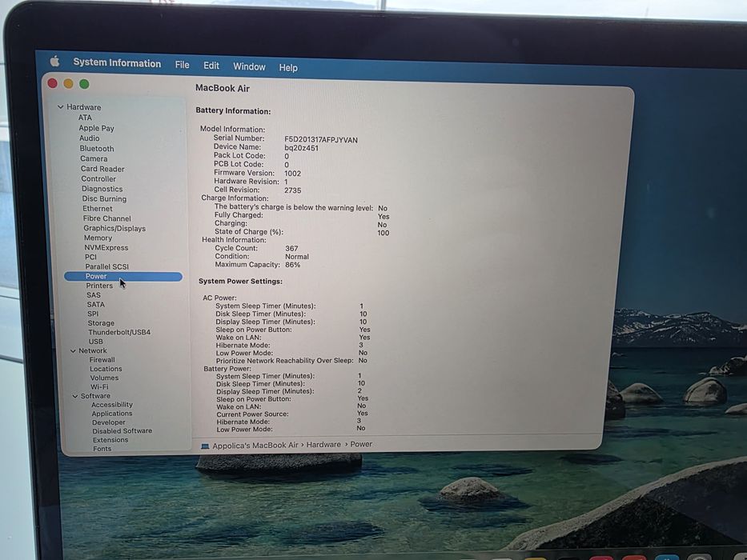The width and height of the screenshot is (747, 560).
Task: Select Audio in the sidebar
Action: point(89,138)
